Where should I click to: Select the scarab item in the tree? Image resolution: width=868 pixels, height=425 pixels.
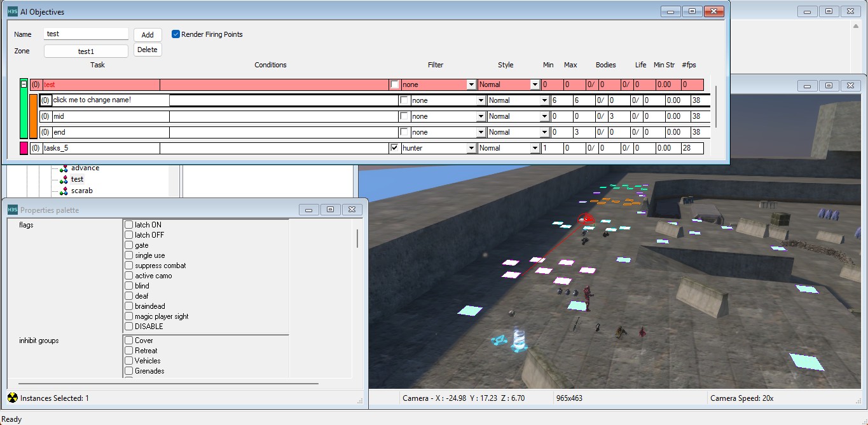click(82, 191)
